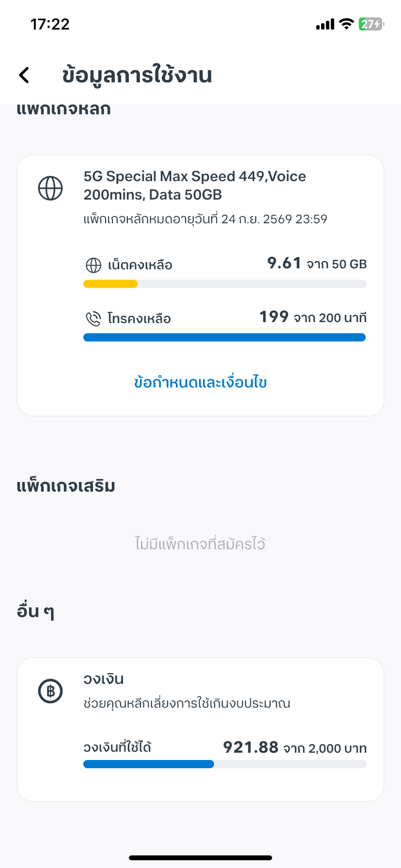Tap the Wi-Fi status icon
The height and width of the screenshot is (868, 401).
click(x=346, y=24)
